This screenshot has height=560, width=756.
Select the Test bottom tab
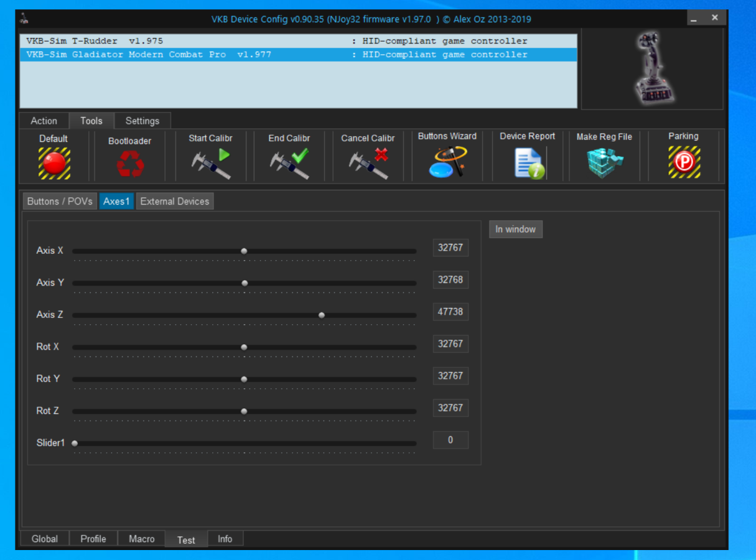click(x=186, y=539)
